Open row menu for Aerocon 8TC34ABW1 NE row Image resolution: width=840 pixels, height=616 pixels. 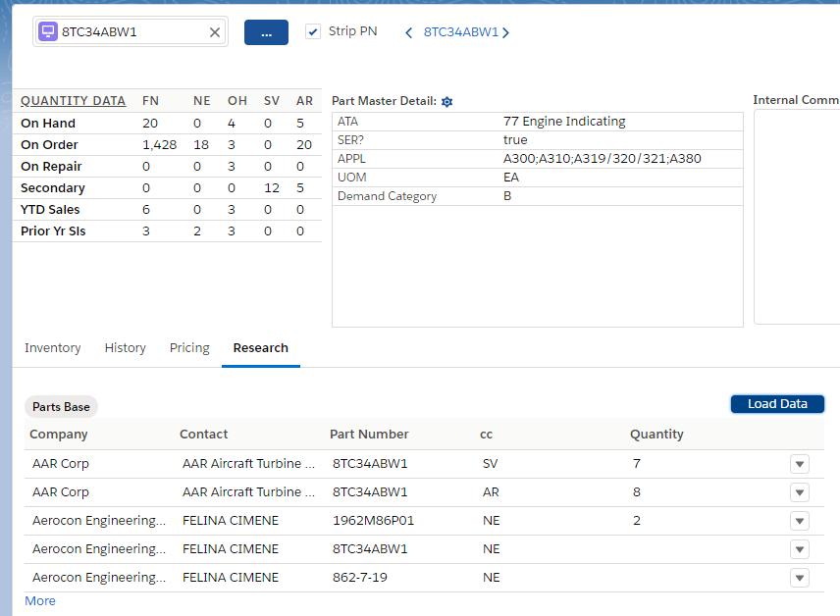pos(799,549)
